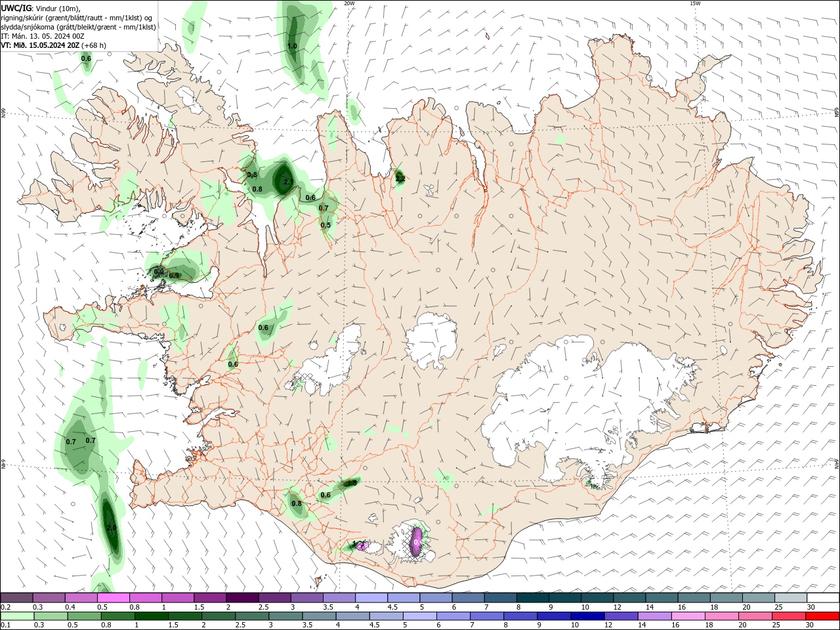Select the dark teal 8 snow-scale swatch
The image size is (840, 630).
coord(532,598)
